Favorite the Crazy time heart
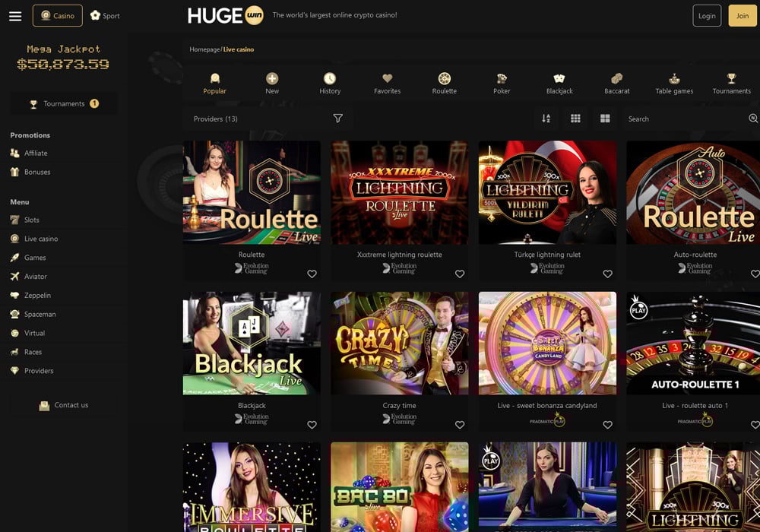The width and height of the screenshot is (760, 532). (x=460, y=425)
